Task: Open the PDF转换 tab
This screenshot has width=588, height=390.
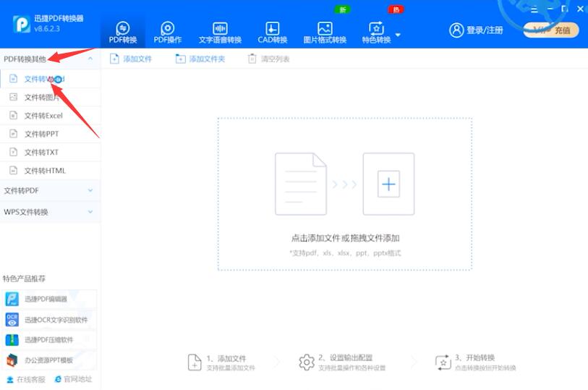Action: pos(123,33)
